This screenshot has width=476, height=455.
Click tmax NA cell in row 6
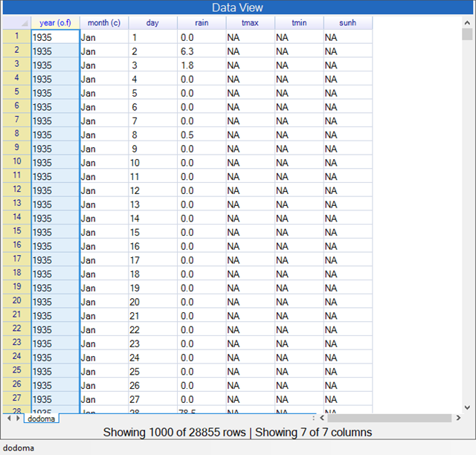[x=250, y=106]
